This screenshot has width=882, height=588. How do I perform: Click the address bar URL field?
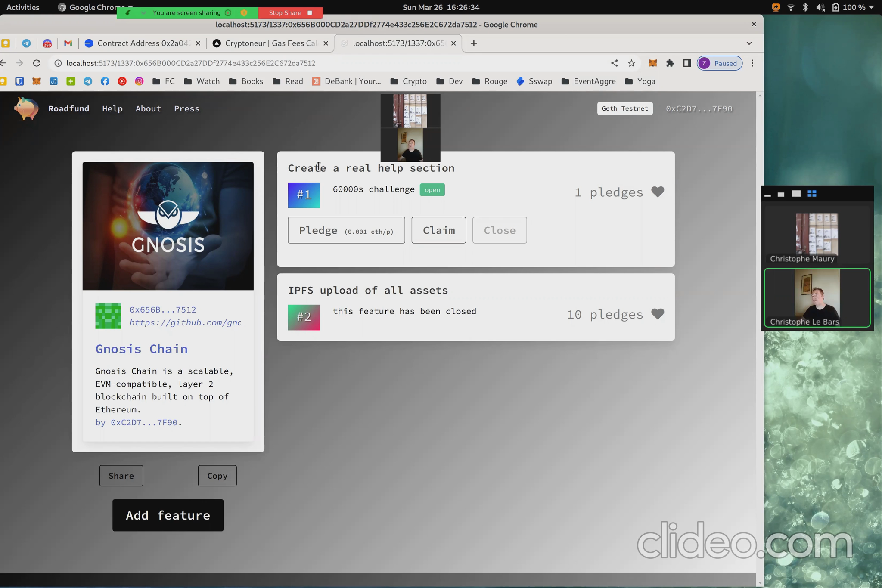click(x=327, y=63)
